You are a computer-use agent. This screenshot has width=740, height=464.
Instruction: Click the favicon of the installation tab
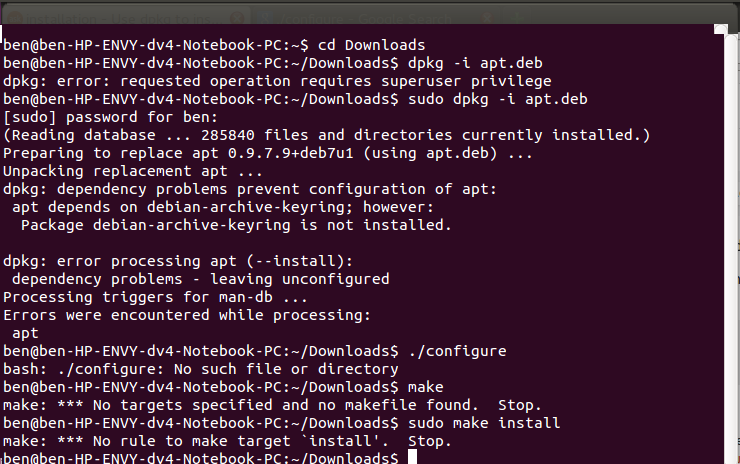click(15, 19)
